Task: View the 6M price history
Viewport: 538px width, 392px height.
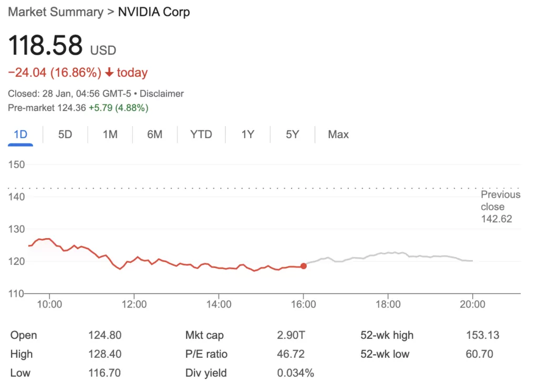Action: click(x=155, y=135)
